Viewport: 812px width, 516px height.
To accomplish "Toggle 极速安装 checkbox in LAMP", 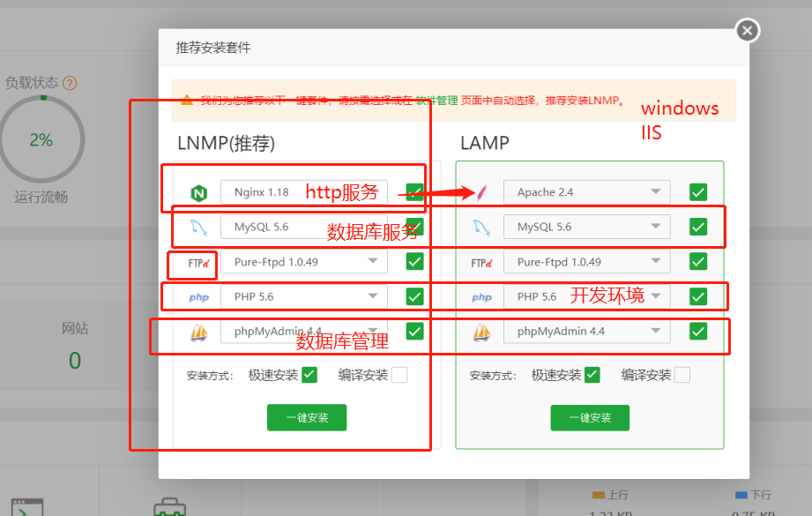I will [592, 375].
